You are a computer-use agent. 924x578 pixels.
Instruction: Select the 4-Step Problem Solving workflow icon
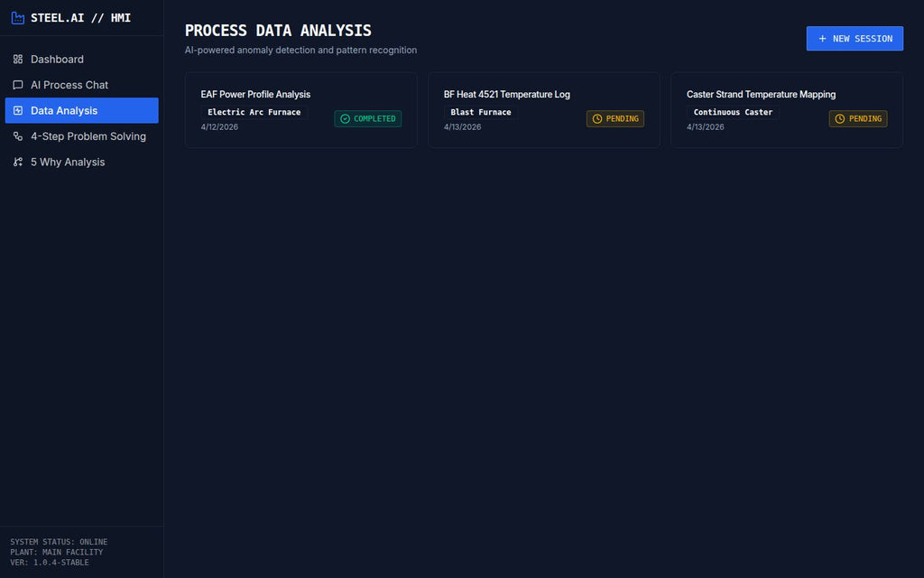(x=18, y=135)
